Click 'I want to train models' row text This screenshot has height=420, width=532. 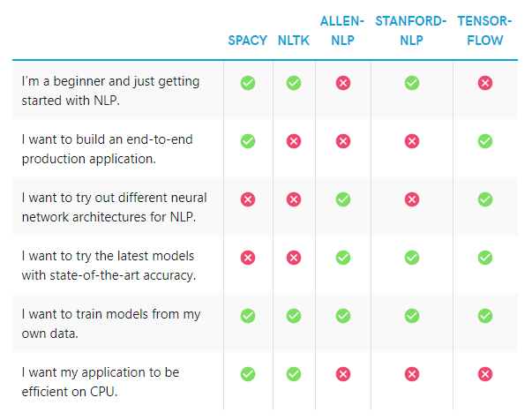click(111, 324)
